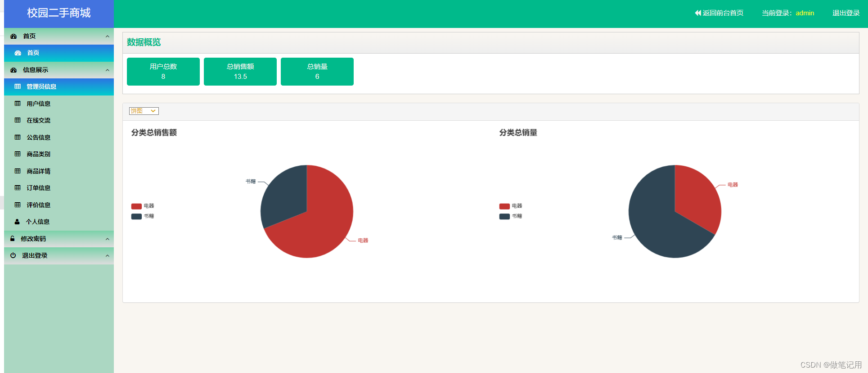Click the dashboard icon beside 信息展示
The image size is (868, 373).
click(x=13, y=70)
